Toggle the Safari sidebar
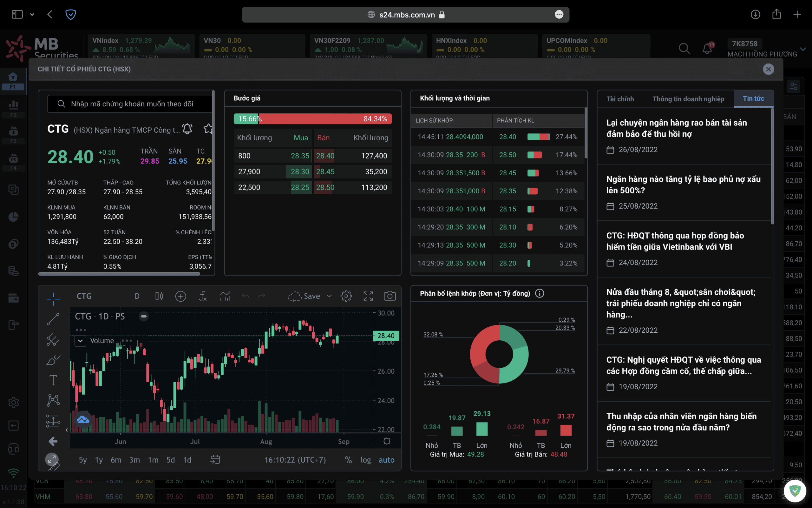 (17, 15)
